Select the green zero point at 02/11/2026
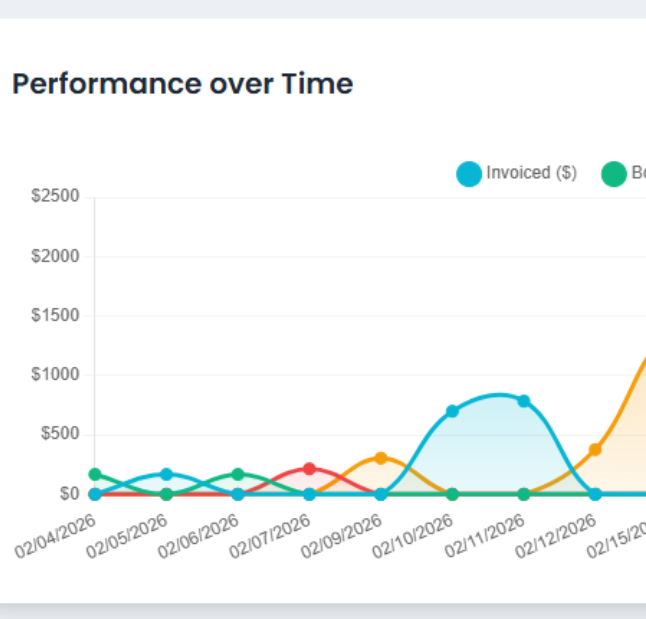Viewport: 646px width, 619px height. coord(524,494)
